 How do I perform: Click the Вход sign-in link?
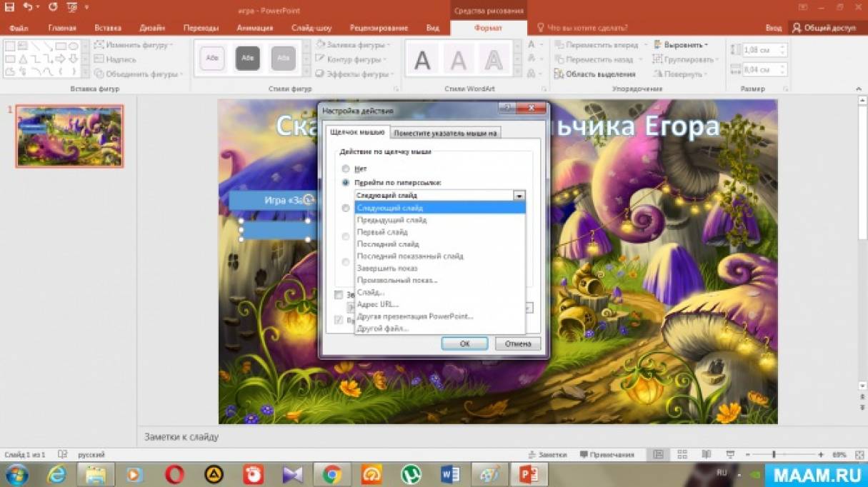tap(773, 28)
